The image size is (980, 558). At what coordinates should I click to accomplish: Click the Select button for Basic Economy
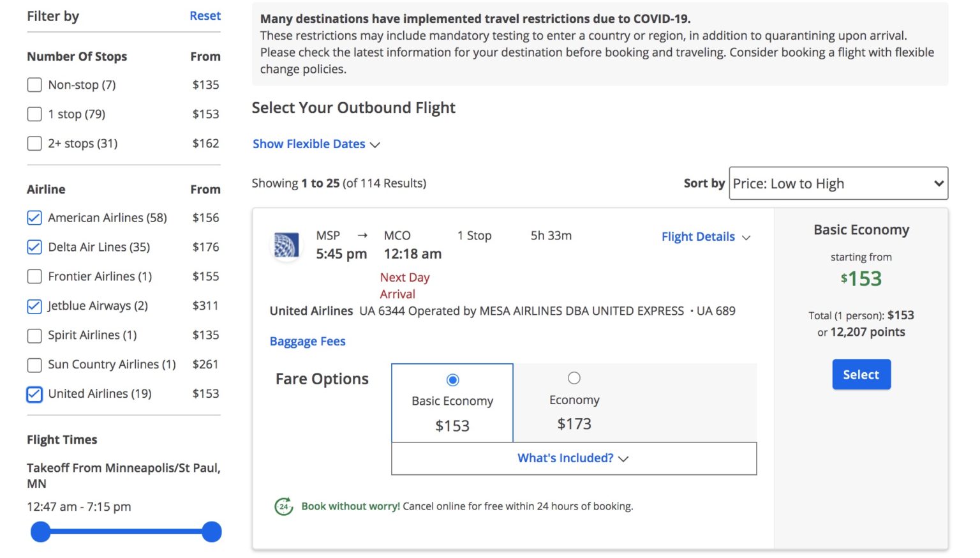[861, 374]
